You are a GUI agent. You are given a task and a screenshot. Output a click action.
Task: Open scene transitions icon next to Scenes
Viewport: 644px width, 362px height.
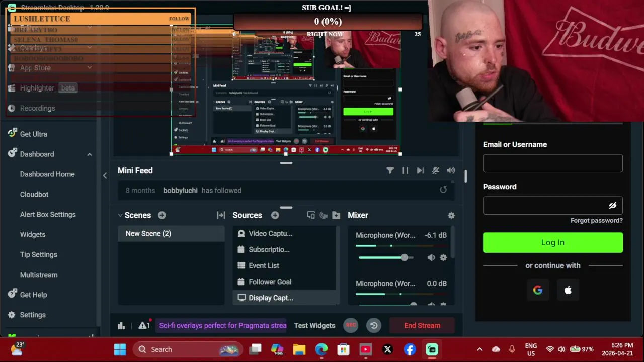(x=221, y=215)
